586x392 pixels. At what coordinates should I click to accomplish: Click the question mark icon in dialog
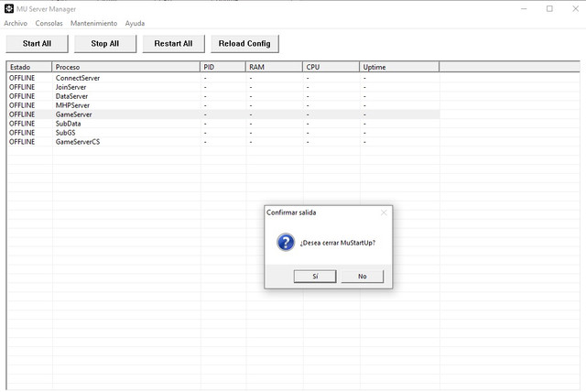point(286,242)
